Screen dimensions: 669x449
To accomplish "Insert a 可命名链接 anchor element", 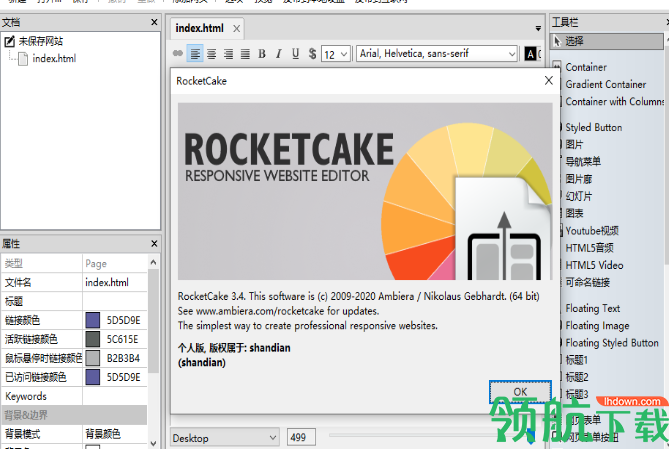I will (x=588, y=283).
